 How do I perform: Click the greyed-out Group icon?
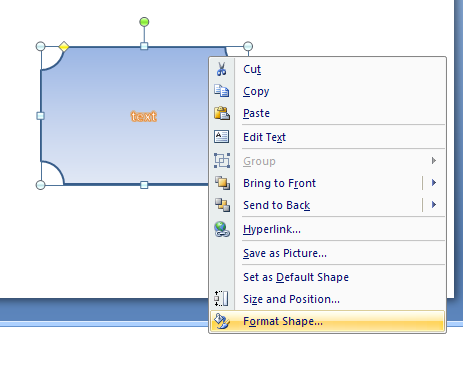[x=222, y=161]
